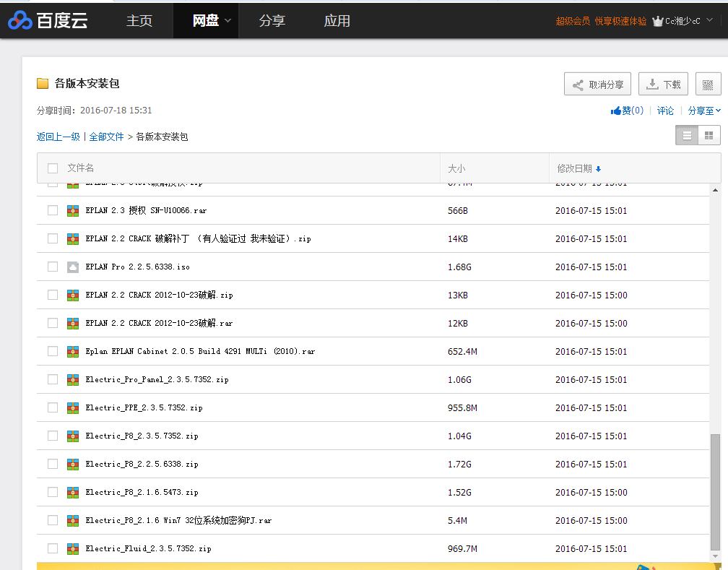728x570 pixels.
Task: Open file Electric_PPE_2.3.5.7352.zip
Action: [x=144, y=408]
